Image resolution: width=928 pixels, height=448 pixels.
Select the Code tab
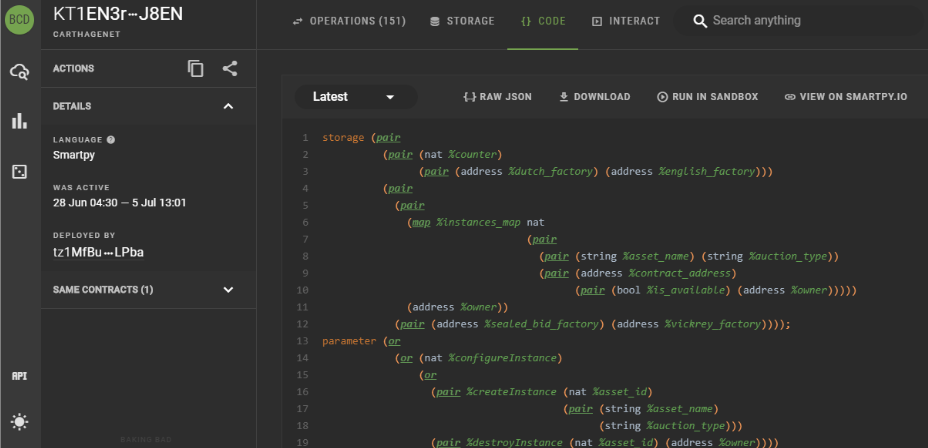(x=543, y=21)
